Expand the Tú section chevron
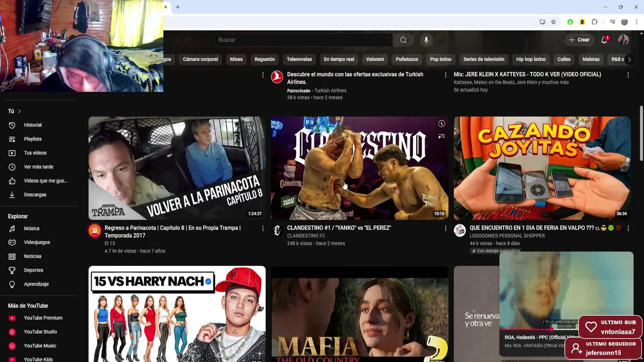 coord(19,111)
